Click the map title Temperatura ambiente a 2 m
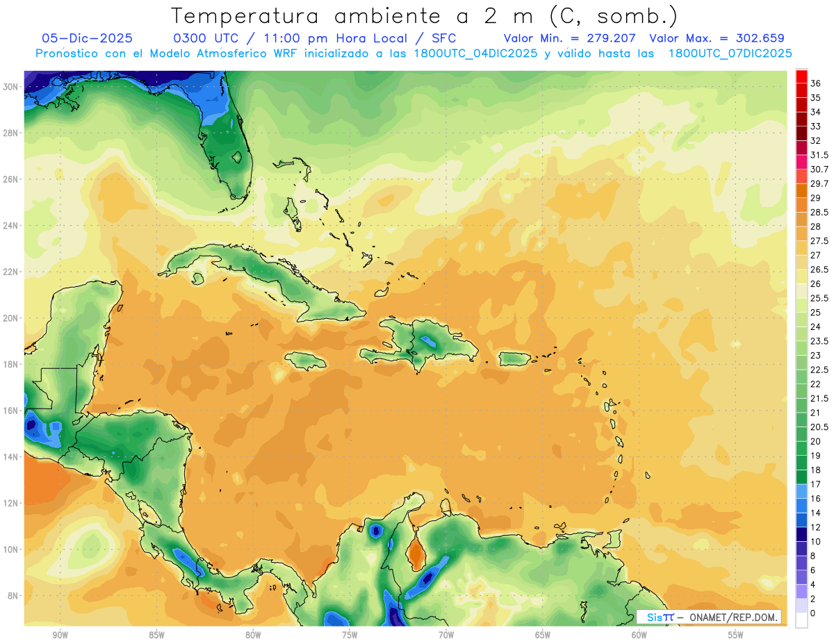The height and width of the screenshot is (644, 834). (x=356, y=15)
